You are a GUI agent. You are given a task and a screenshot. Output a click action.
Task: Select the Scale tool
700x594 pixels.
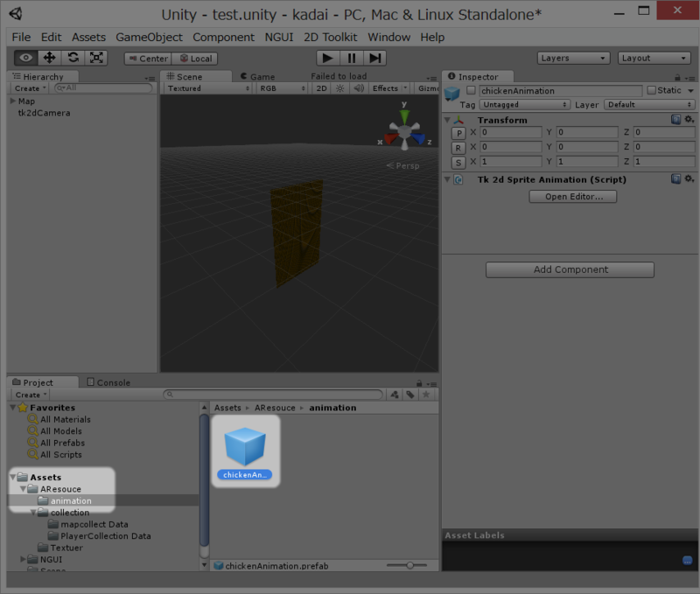click(96, 58)
